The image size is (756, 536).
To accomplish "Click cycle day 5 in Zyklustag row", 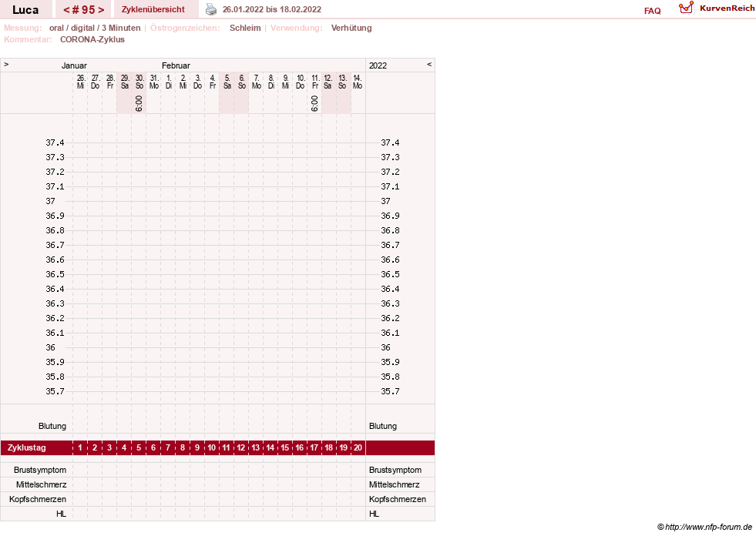I will (x=139, y=447).
